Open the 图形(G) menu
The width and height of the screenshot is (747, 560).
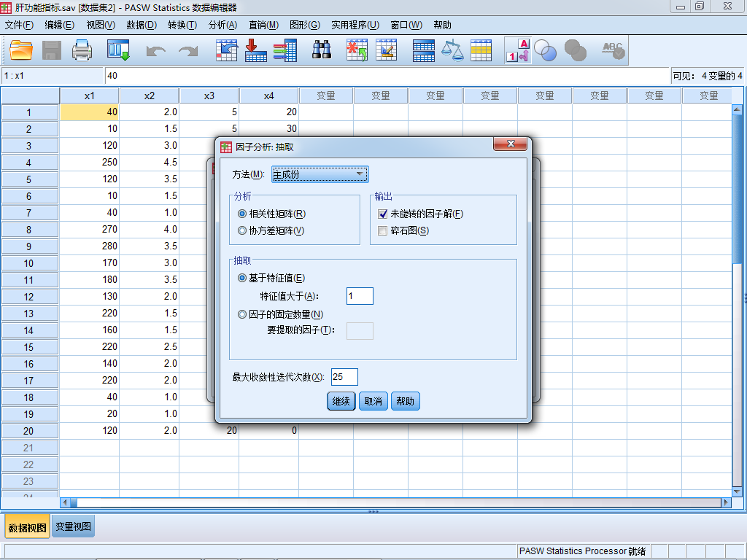305,25
